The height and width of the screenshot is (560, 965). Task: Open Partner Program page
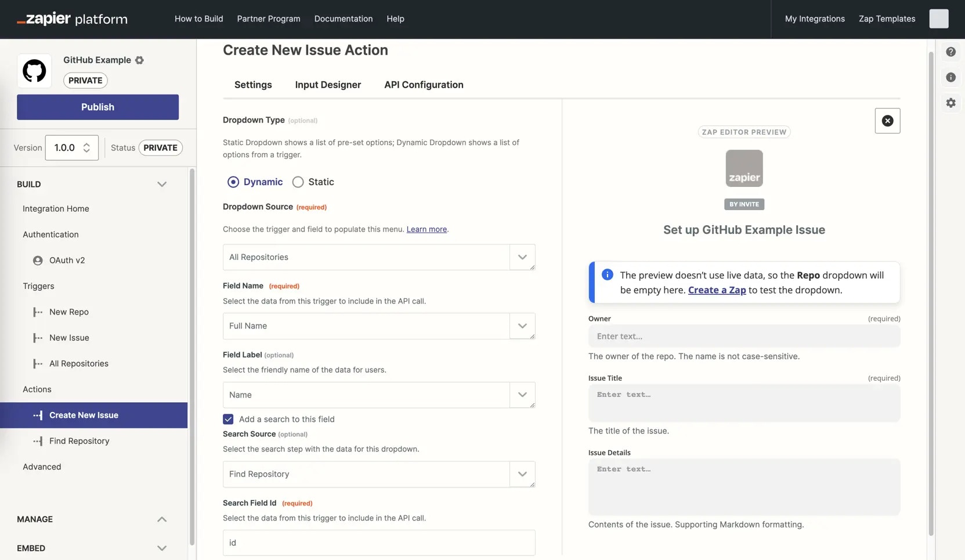(269, 19)
